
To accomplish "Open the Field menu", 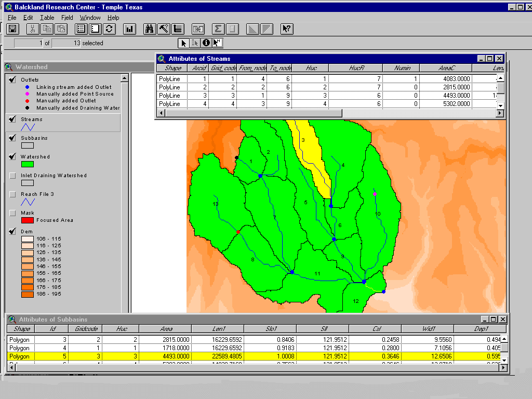I will [67, 18].
